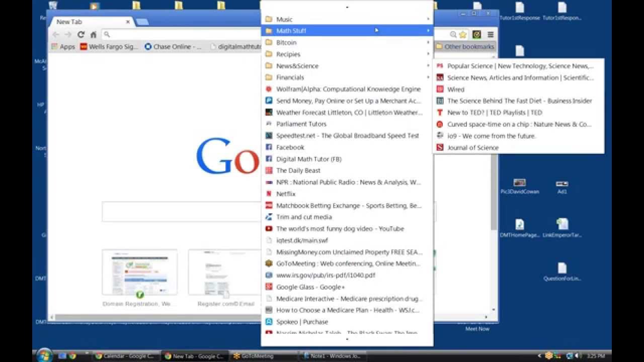The image size is (644, 362).
Task: Select Medicare Interactive bookmark entry
Action: [x=347, y=299]
